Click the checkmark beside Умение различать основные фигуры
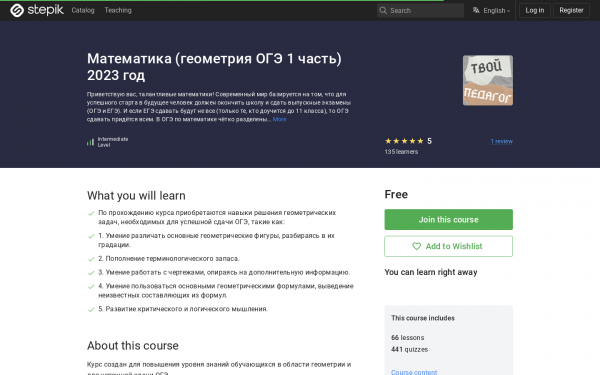 click(91, 236)
